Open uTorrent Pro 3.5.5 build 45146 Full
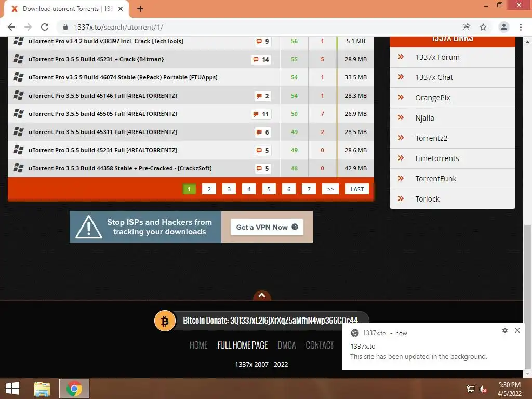The width and height of the screenshot is (532, 399). [103, 96]
